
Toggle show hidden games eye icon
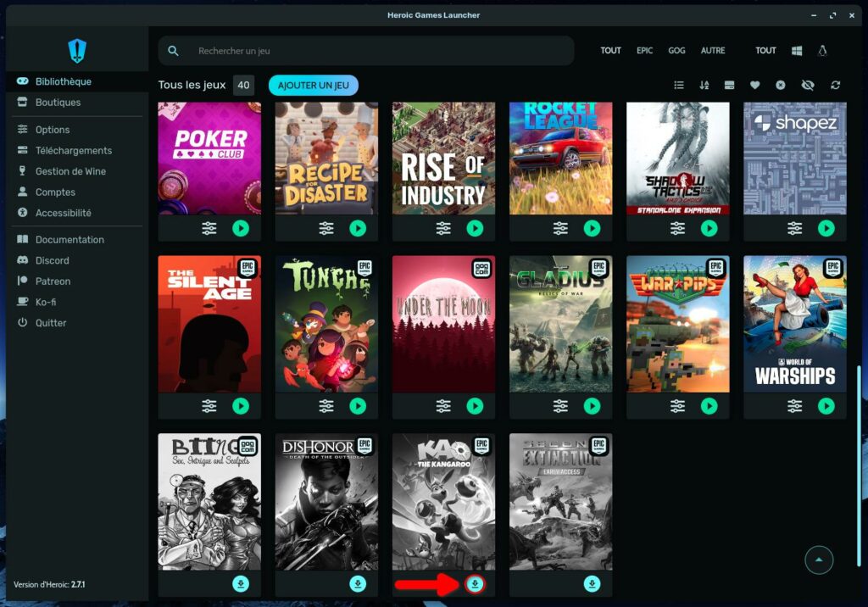pos(807,86)
